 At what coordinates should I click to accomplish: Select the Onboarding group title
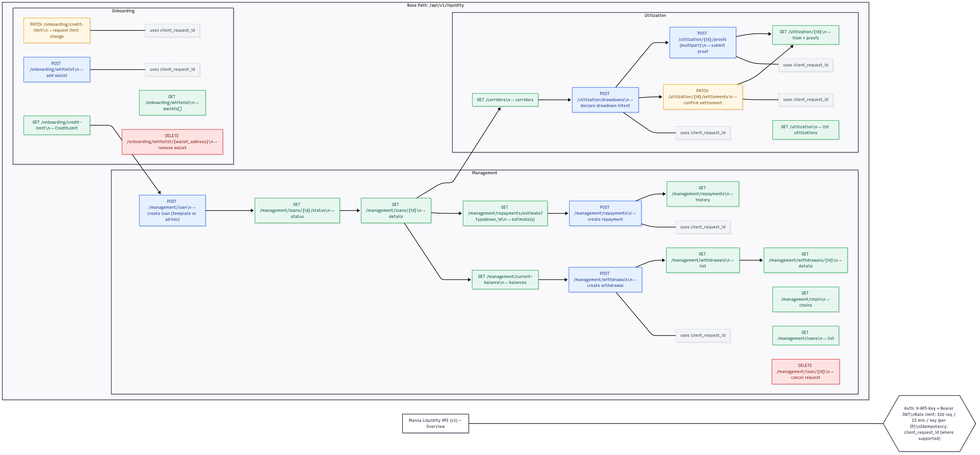point(123,11)
